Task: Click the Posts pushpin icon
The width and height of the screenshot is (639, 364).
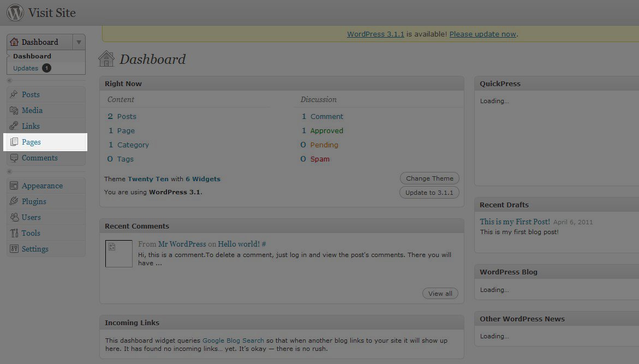Action: 14,94
